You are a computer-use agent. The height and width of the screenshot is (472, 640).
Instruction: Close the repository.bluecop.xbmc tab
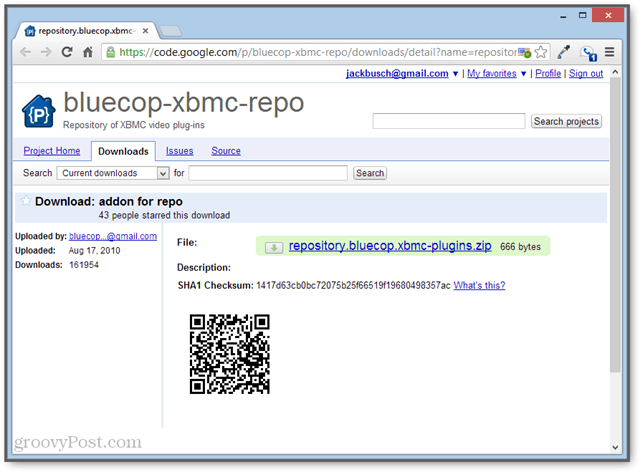point(145,31)
